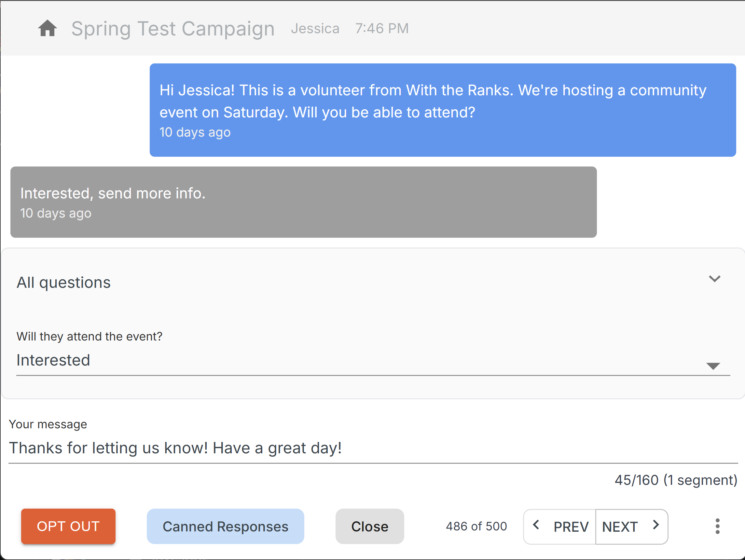
Task: Open Canned Responses
Action: tap(225, 527)
